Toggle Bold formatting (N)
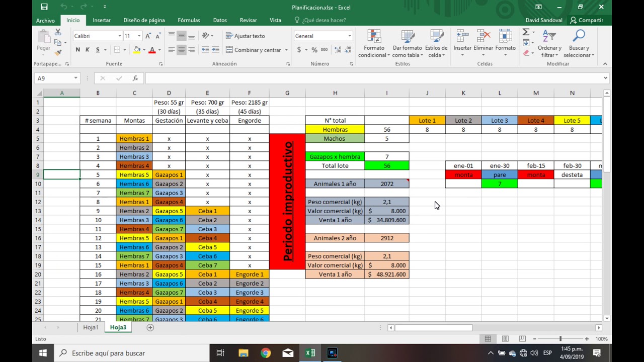644x362 pixels. point(77,50)
